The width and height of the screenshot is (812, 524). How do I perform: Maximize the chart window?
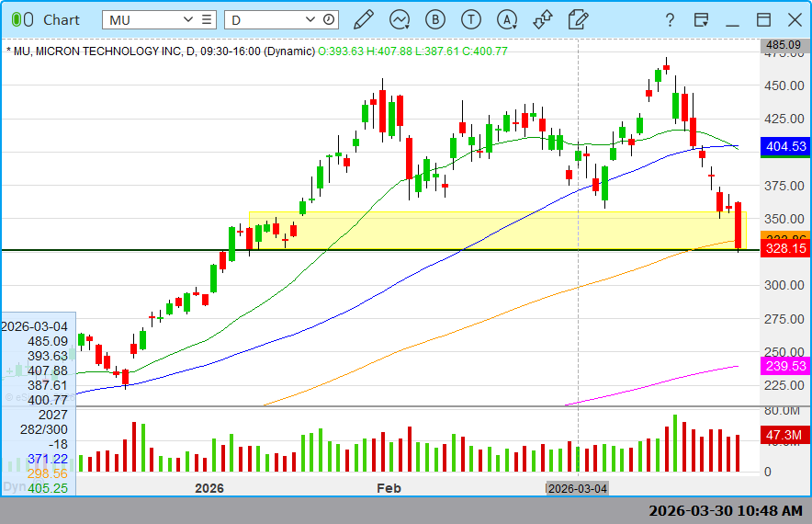pos(763,19)
